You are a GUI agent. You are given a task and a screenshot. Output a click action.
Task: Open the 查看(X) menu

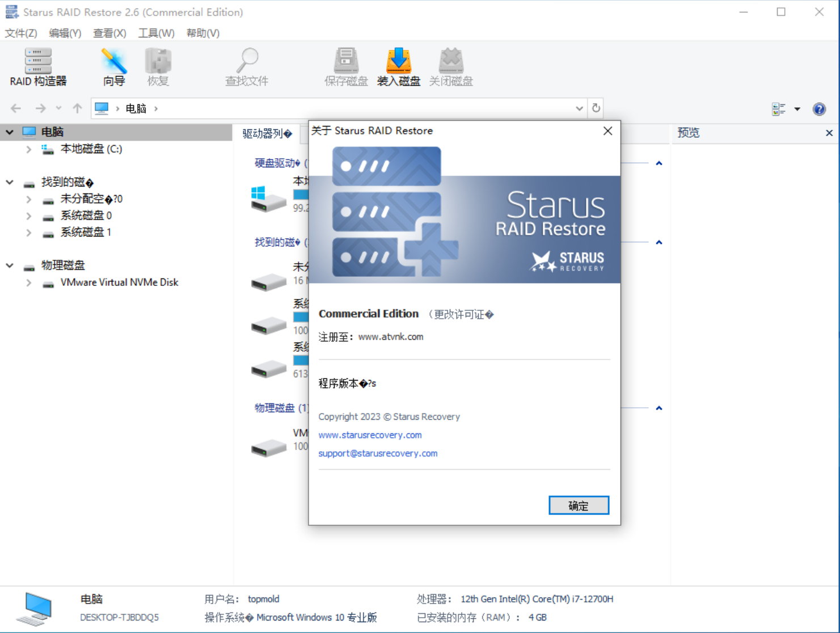click(109, 33)
